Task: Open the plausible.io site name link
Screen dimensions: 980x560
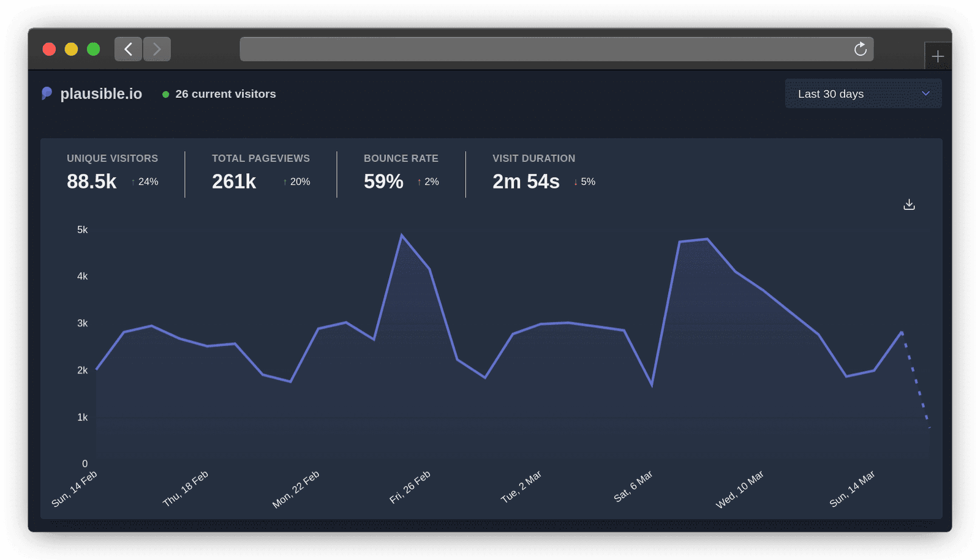Action: [100, 94]
